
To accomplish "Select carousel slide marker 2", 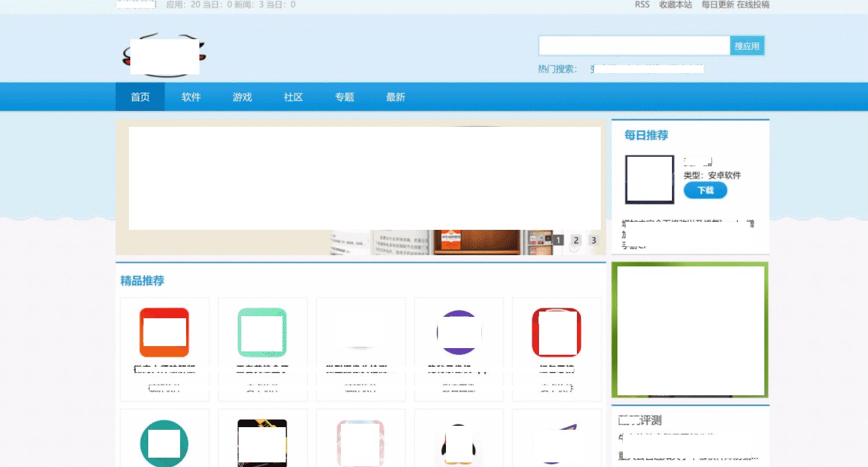I will (576, 240).
